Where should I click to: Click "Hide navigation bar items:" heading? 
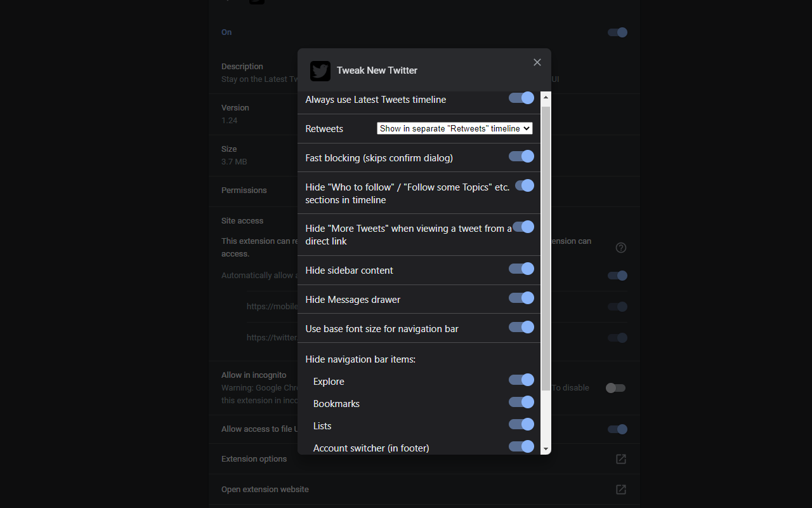point(360,359)
